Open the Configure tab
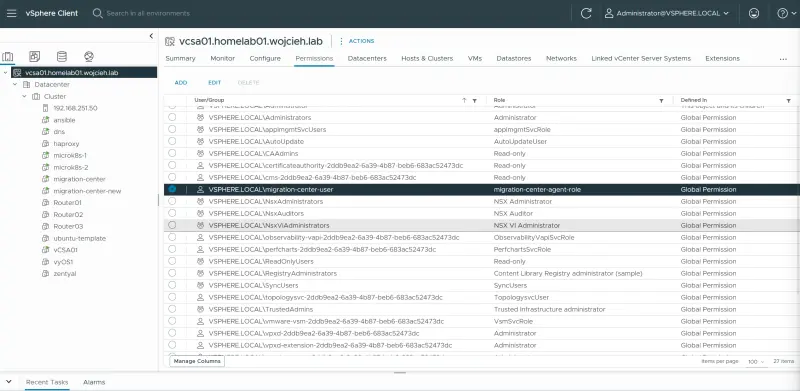This screenshot has height=391, width=800. click(x=265, y=59)
